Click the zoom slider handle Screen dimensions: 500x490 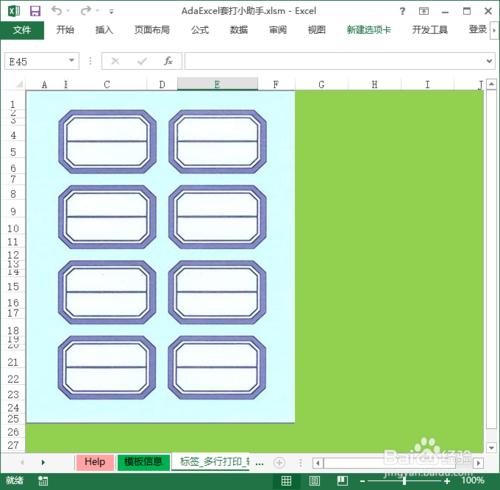point(404,481)
